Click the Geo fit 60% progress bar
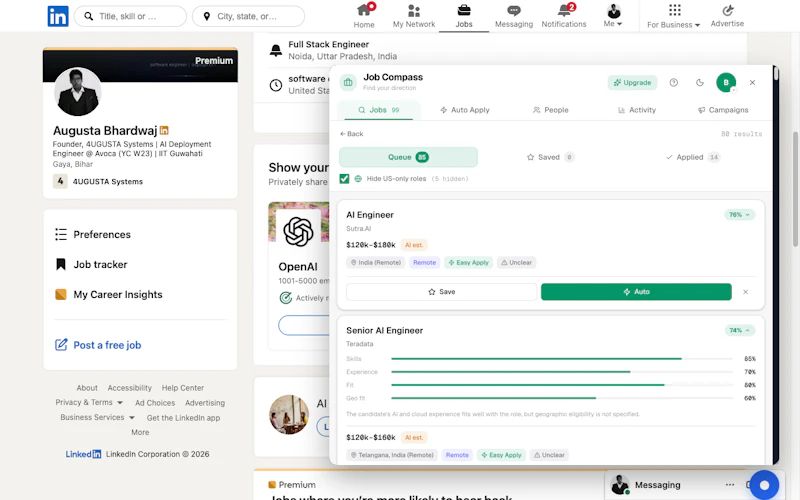This screenshot has width=800, height=500. coord(562,398)
